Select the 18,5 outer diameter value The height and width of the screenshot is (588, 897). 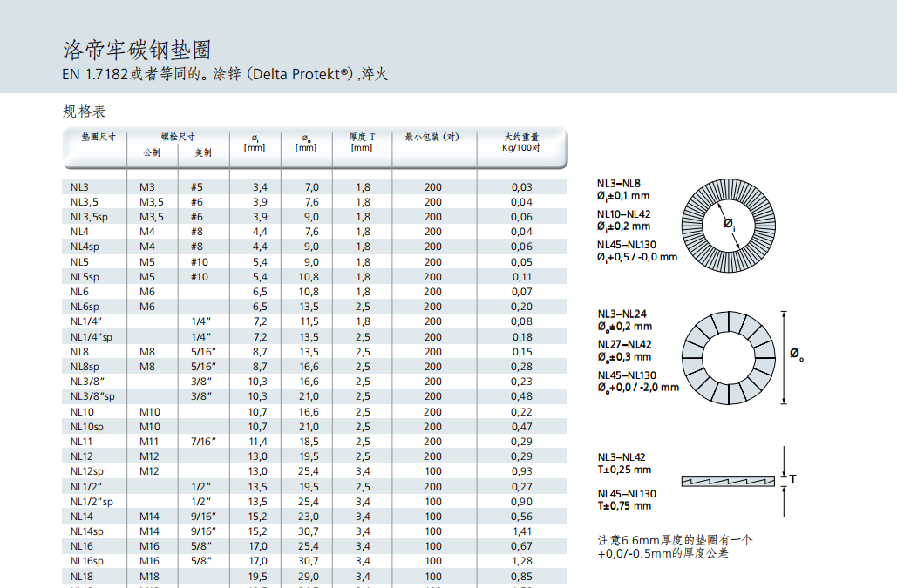[309, 442]
